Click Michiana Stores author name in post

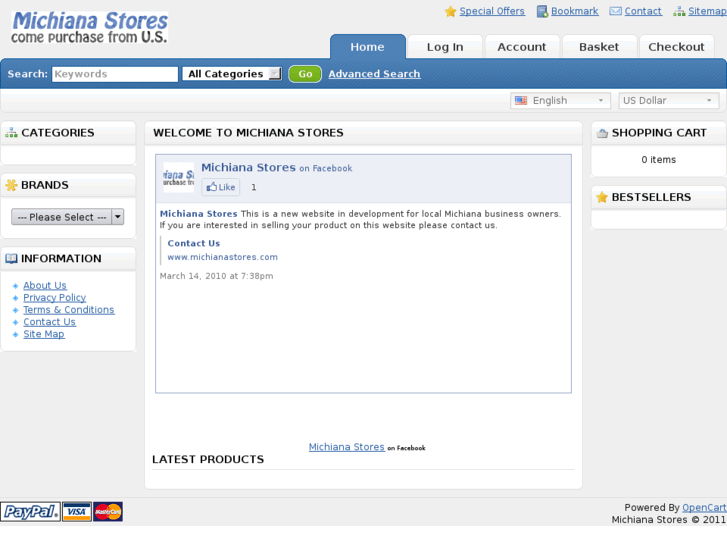pos(198,214)
